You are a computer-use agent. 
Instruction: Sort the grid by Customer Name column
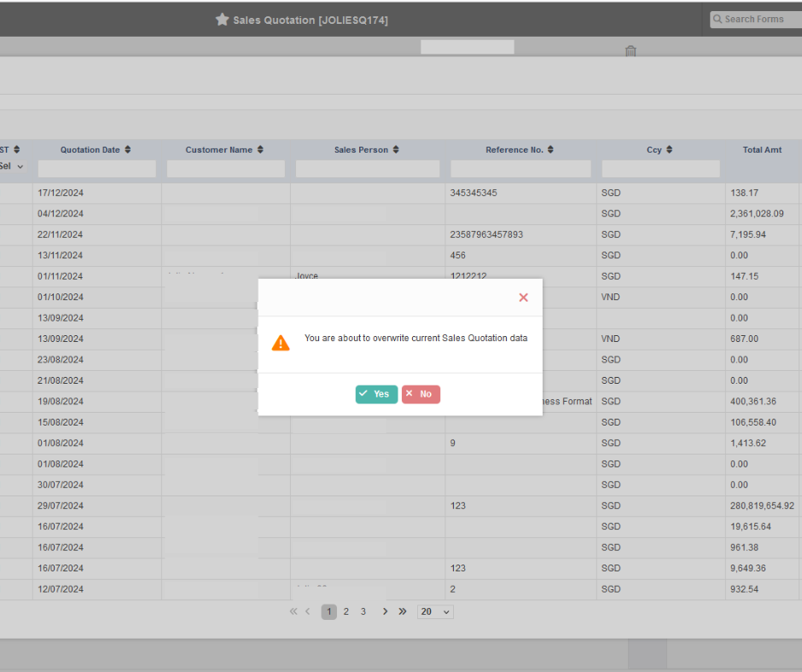point(259,149)
